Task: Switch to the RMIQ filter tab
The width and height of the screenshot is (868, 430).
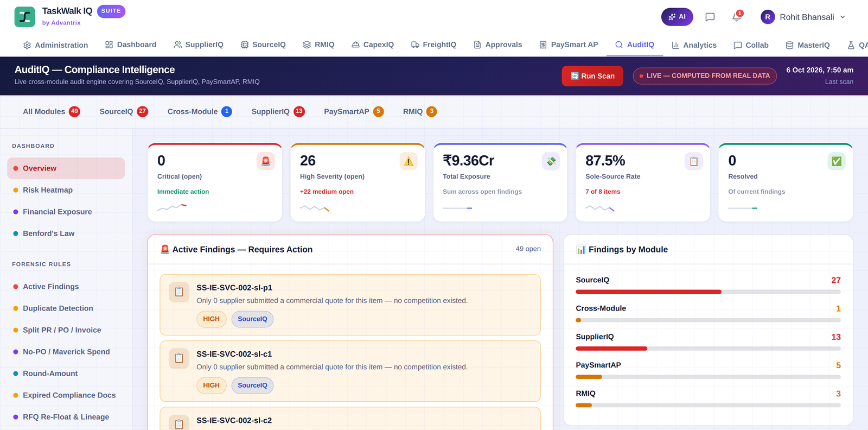Action: click(420, 111)
